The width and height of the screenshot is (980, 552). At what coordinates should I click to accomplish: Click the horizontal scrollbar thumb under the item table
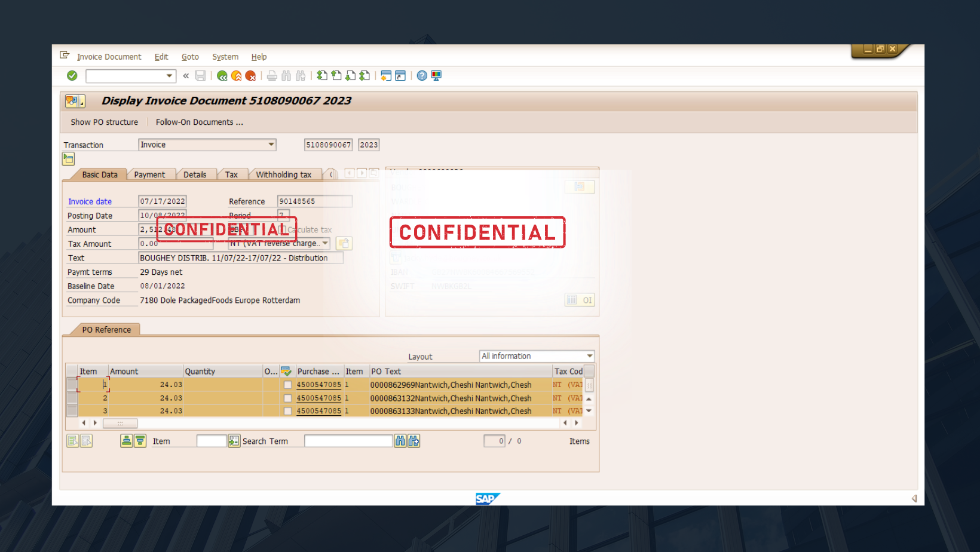pyautogui.click(x=120, y=423)
